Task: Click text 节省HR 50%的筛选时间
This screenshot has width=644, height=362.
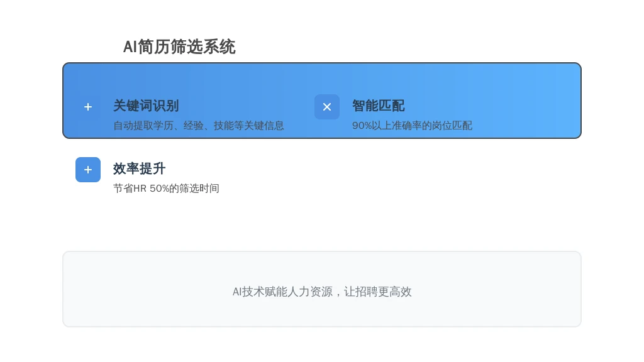Action: pos(166,189)
